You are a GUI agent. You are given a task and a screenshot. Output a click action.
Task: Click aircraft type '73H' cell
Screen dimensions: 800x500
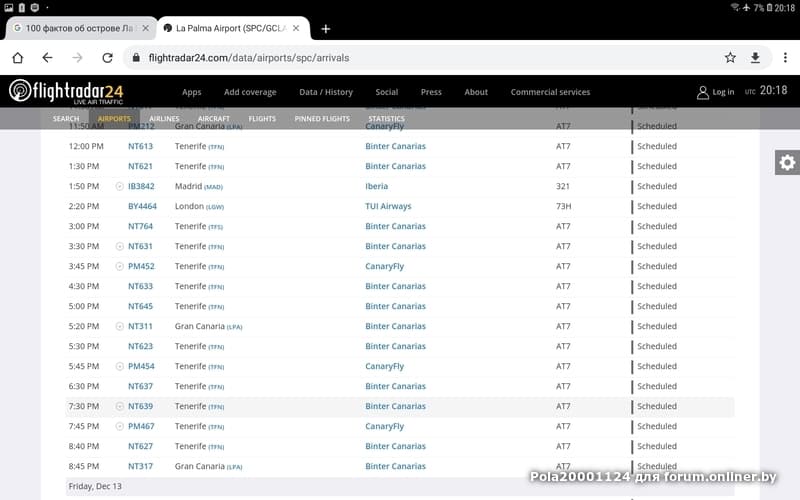point(564,206)
